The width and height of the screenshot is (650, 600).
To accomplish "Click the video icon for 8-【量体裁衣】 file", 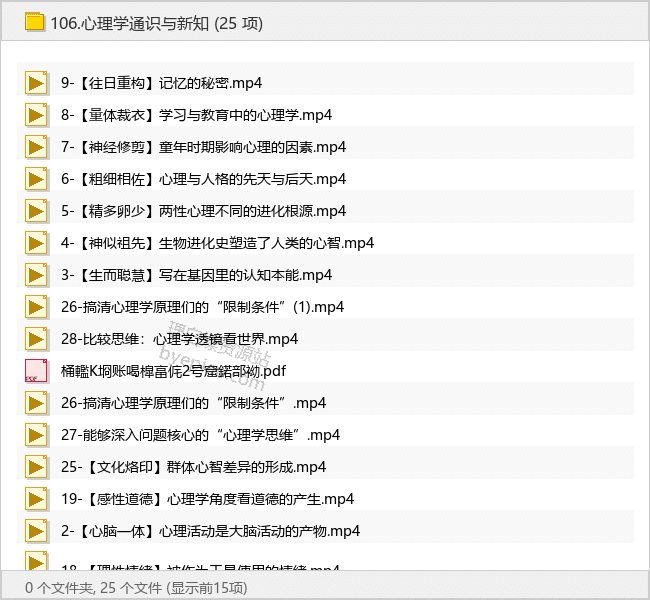I will pyautogui.click(x=36, y=115).
